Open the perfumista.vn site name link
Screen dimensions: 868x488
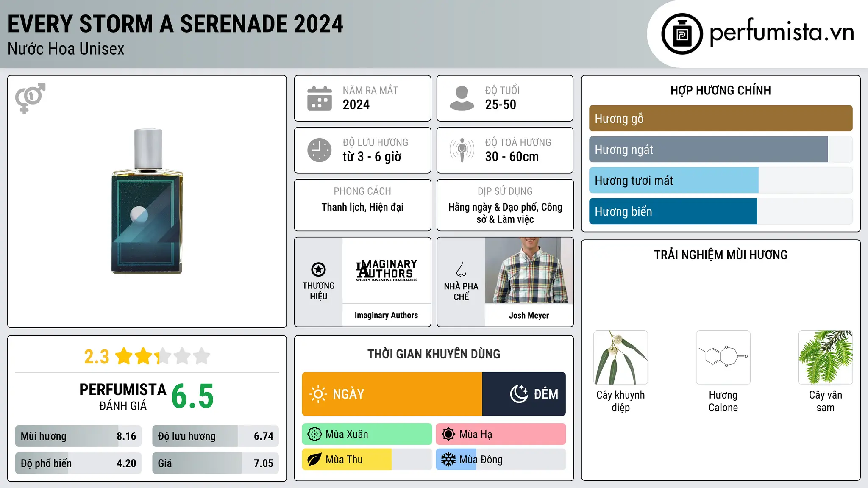(782, 32)
